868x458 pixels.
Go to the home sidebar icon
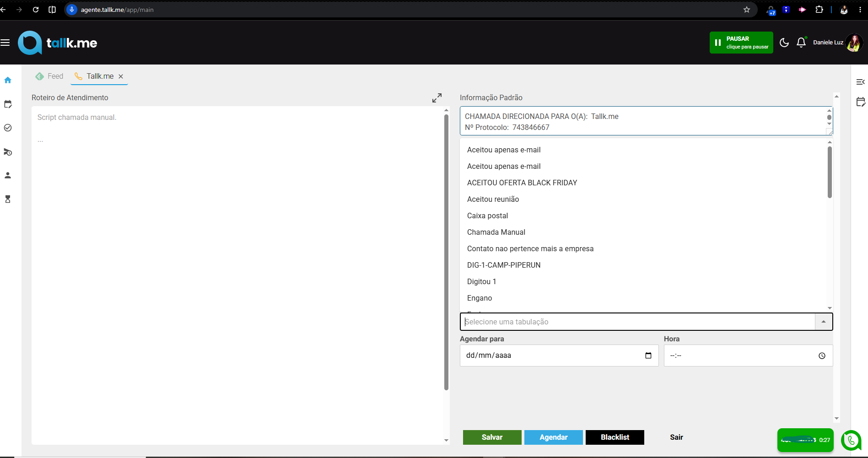8,80
